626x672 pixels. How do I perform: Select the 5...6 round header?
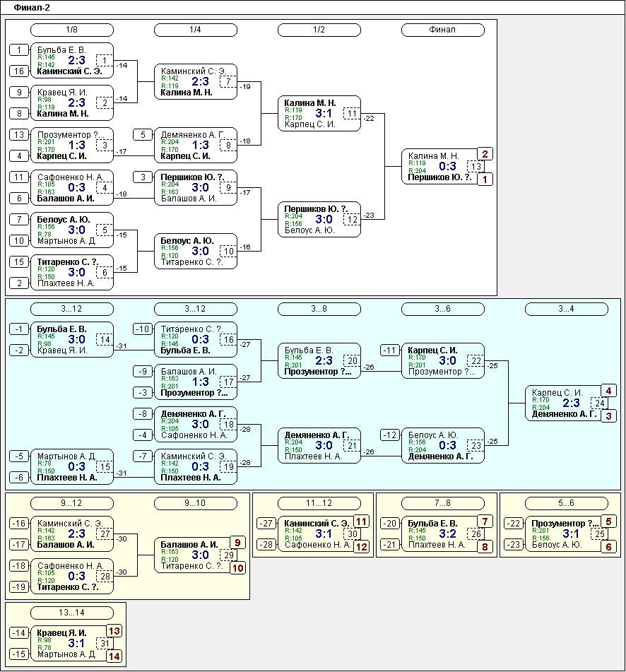click(x=567, y=503)
